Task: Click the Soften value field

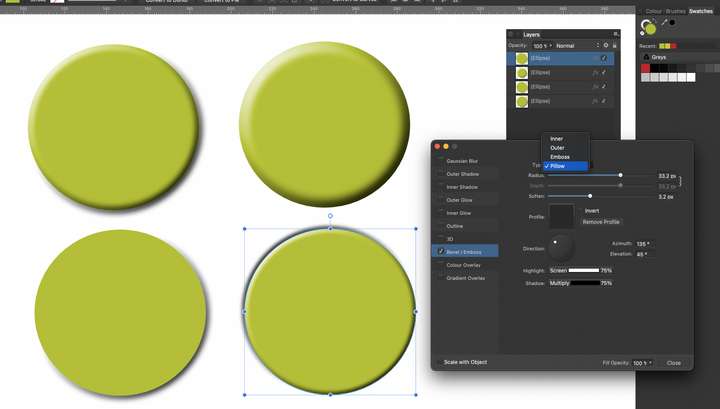Action: tap(667, 196)
